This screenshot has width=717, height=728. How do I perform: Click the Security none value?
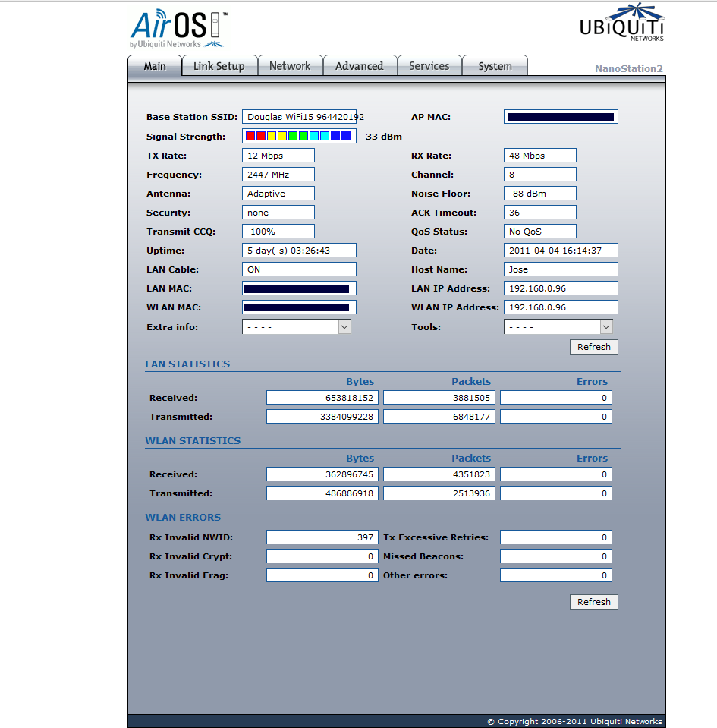coord(278,213)
